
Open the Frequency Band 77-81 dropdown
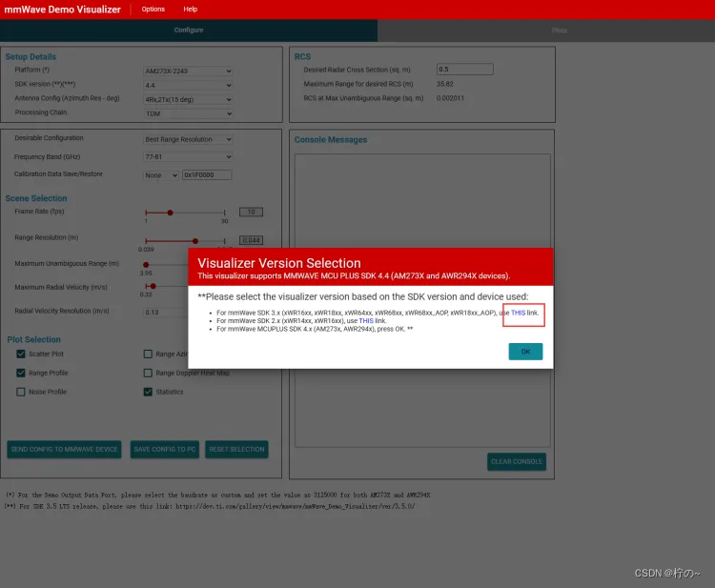(188, 157)
